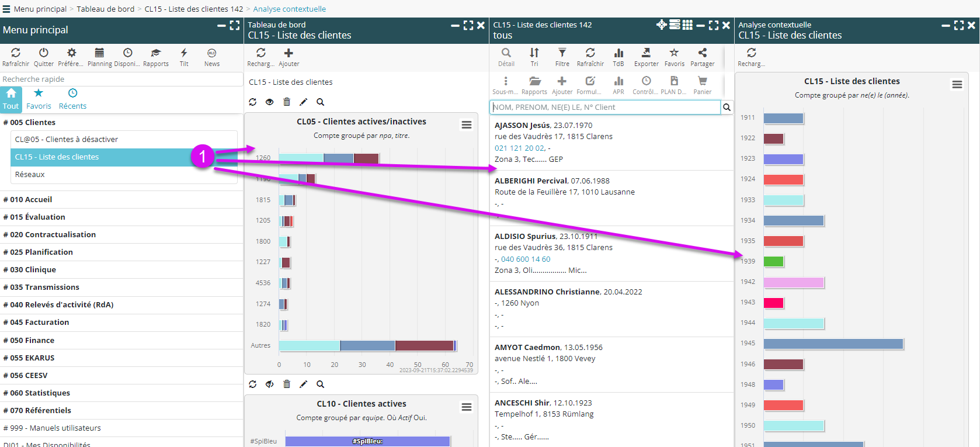This screenshot has width=980, height=447.
Task: Open hamburger menu of CL05 chart
Action: click(467, 125)
